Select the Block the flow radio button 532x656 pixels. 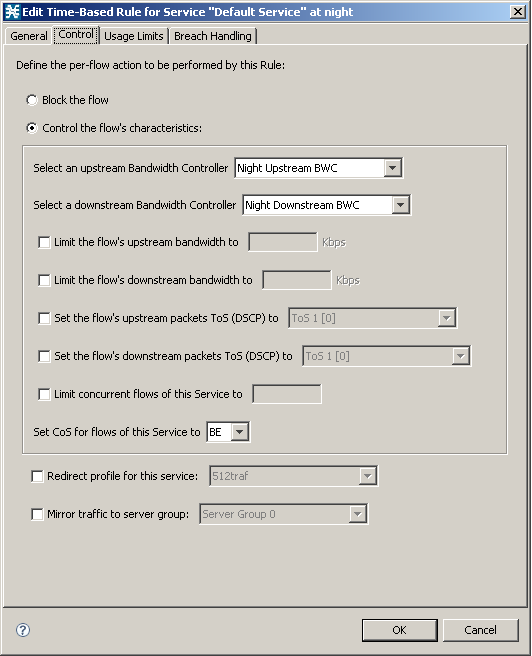pyautogui.click(x=32, y=100)
